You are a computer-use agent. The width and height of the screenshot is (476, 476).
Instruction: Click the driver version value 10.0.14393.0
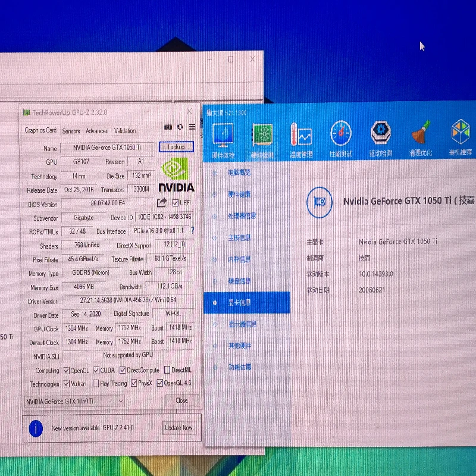tap(376, 274)
